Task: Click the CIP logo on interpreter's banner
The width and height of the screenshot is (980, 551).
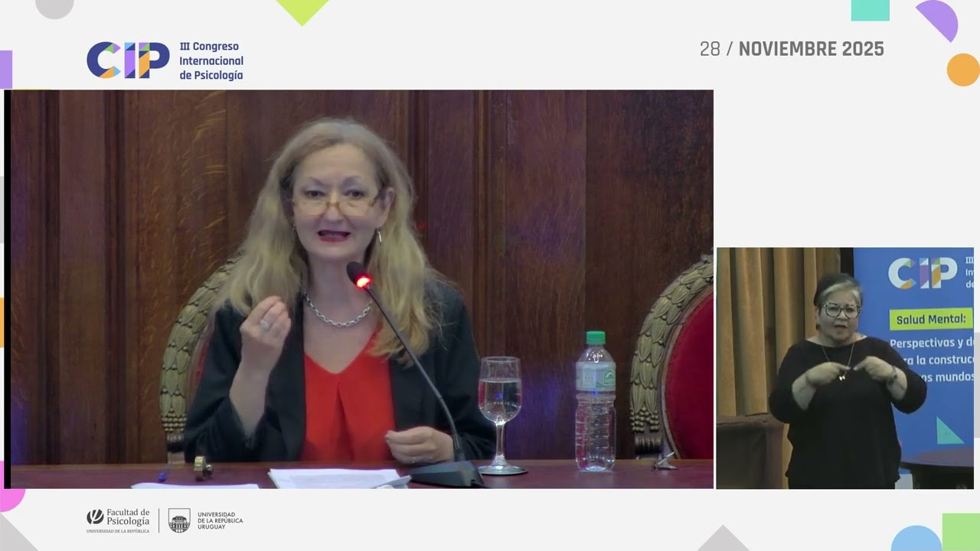Action: pos(923,273)
